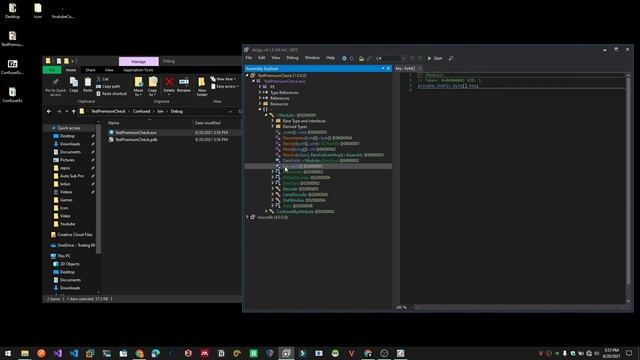Collapse the {} namespace node
Image resolution: width=640 pixels, height=360 pixels.
click(260, 109)
